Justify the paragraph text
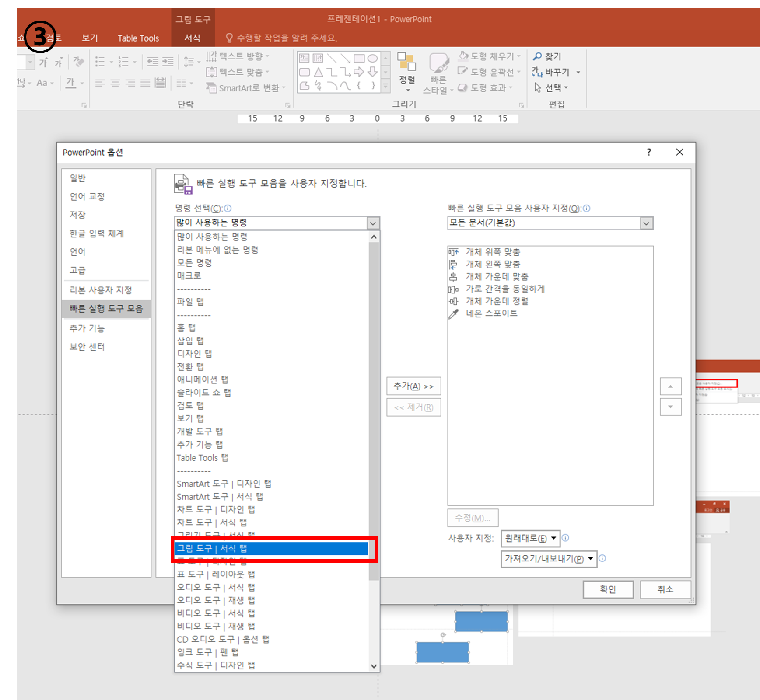The height and width of the screenshot is (700, 760). click(145, 83)
